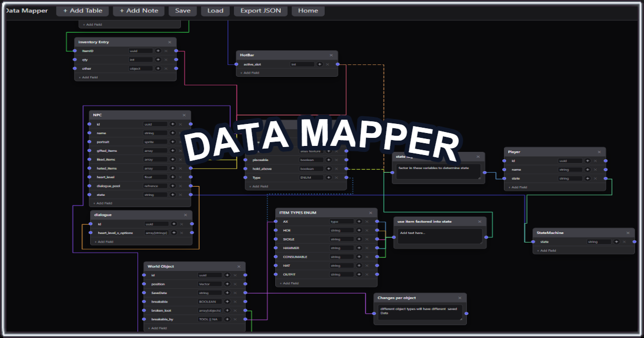This screenshot has width=644, height=338.
Task: Click the uuid type field for ItemID
Action: [x=141, y=51]
